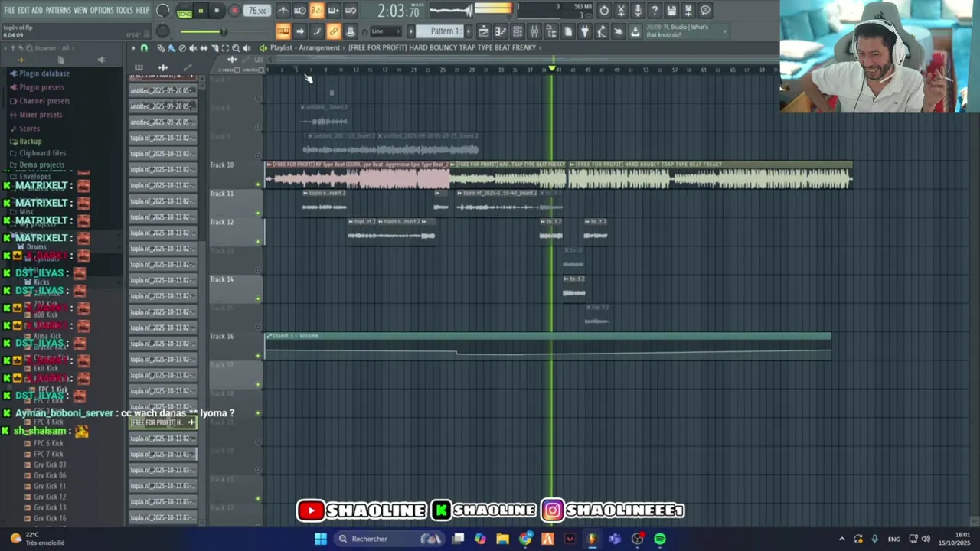Toggle the 3-2-1 countdown before recording
Image resolution: width=980 pixels, height=551 pixels.
click(316, 11)
